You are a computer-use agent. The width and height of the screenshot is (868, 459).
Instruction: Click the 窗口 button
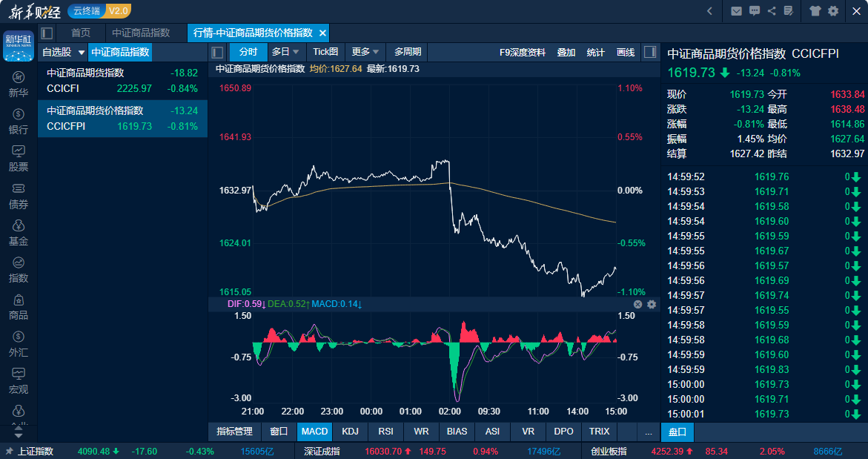tap(279, 432)
